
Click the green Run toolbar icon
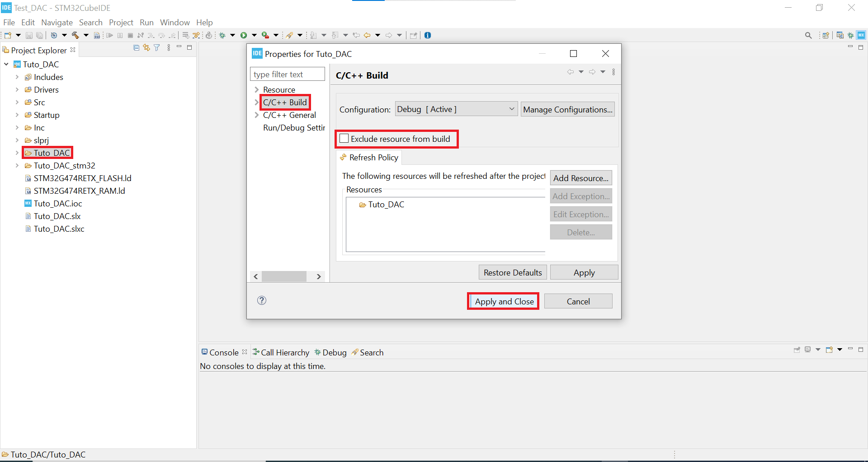244,35
